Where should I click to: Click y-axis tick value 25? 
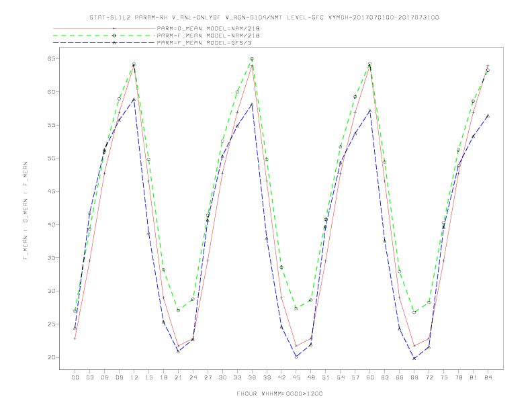coord(51,324)
